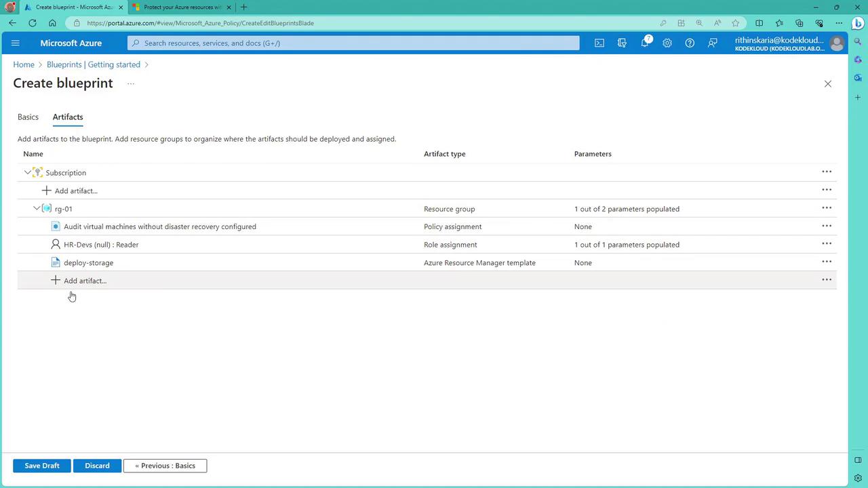This screenshot has height=488, width=868.
Task: Open the account avatar for rithinskaria
Action: [837, 43]
